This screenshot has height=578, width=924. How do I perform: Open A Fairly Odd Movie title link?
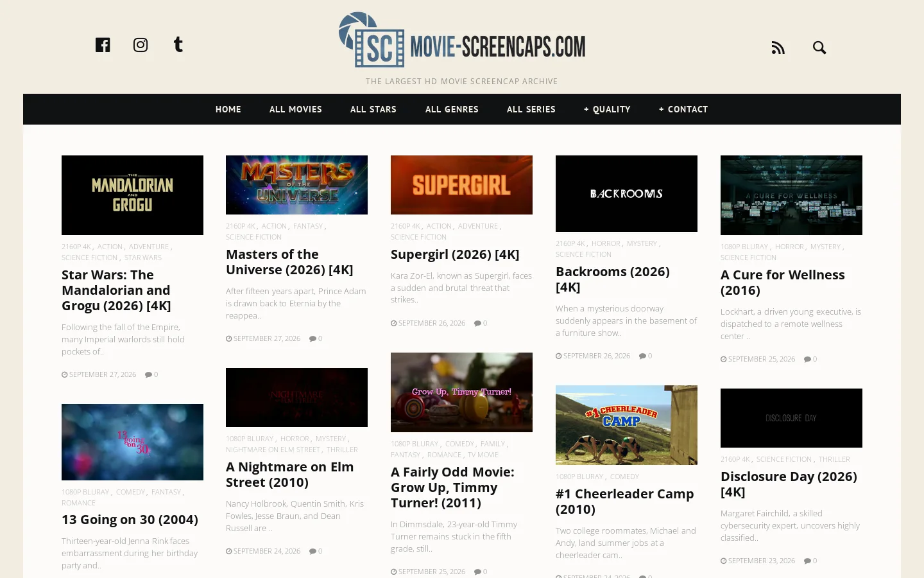[452, 487]
